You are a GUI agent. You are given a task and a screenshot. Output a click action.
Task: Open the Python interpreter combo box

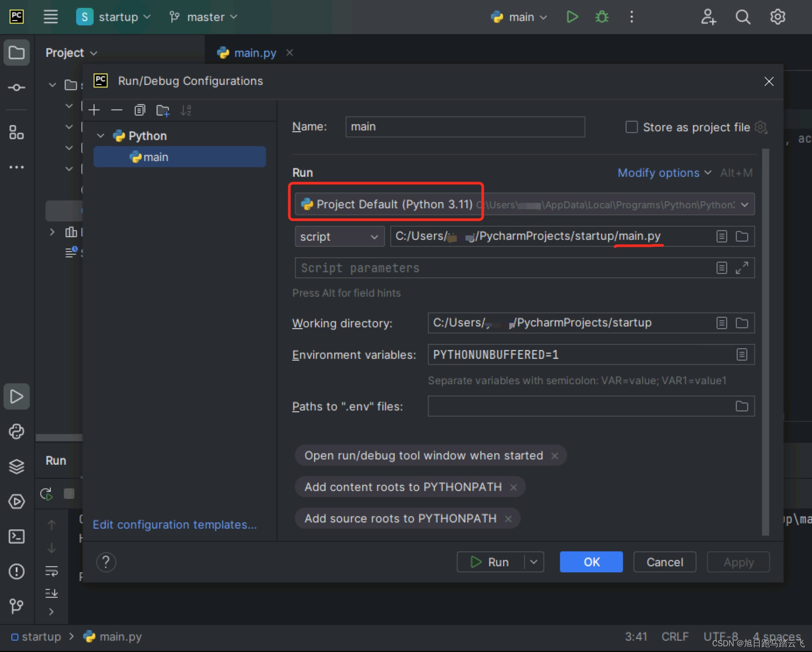525,204
